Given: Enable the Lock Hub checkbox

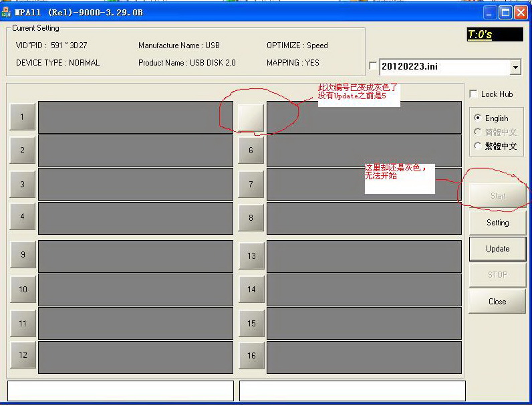Looking at the screenshot, I should click(474, 94).
